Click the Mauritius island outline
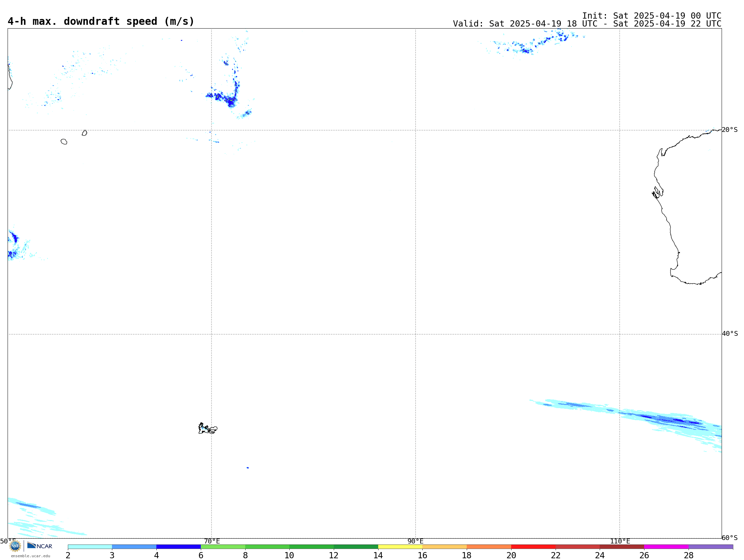This screenshot has height=560, width=744. click(84, 133)
